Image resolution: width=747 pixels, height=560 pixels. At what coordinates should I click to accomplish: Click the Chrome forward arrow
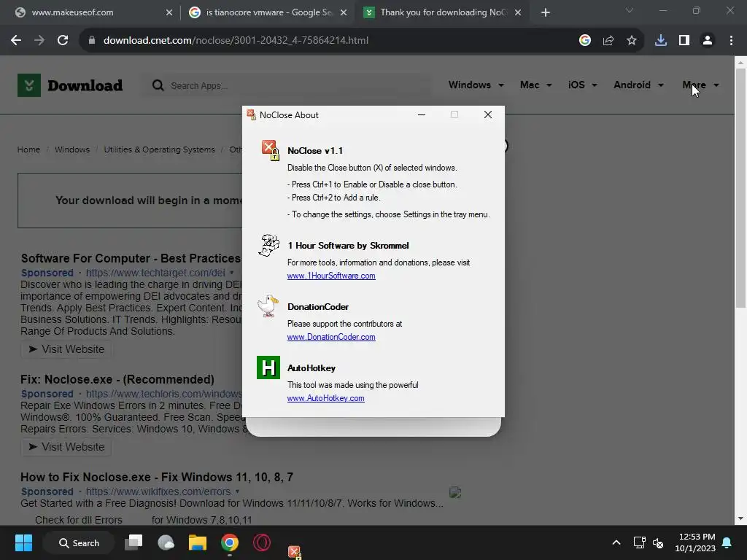click(39, 41)
